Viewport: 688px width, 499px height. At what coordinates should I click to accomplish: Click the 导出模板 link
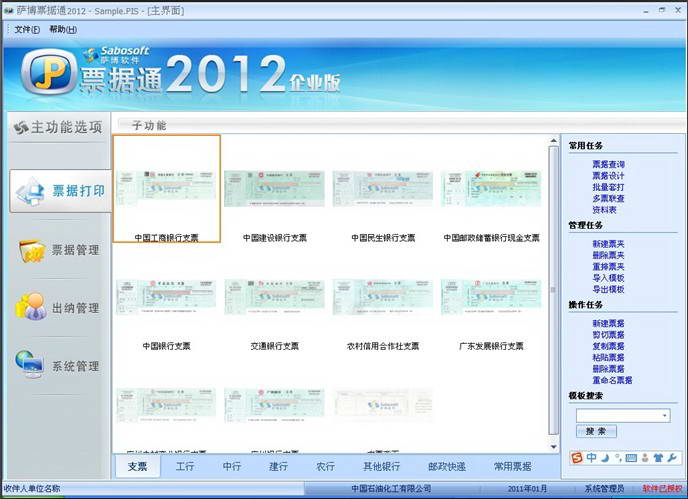(x=608, y=289)
